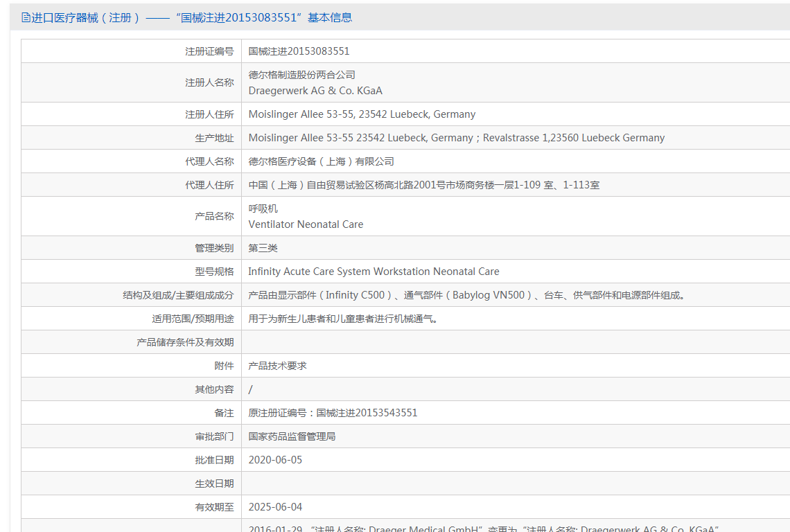The height and width of the screenshot is (532, 790).
Task: Click the 有效期至 label
Action: point(214,508)
